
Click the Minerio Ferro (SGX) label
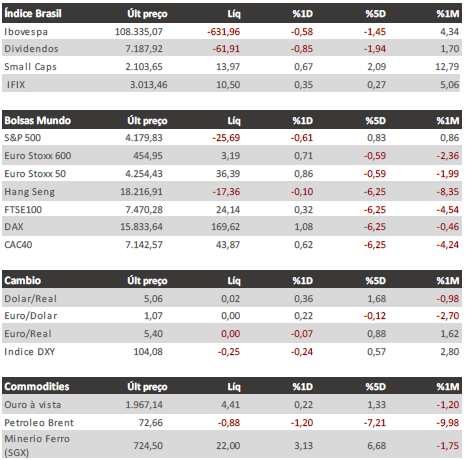pos(37,445)
